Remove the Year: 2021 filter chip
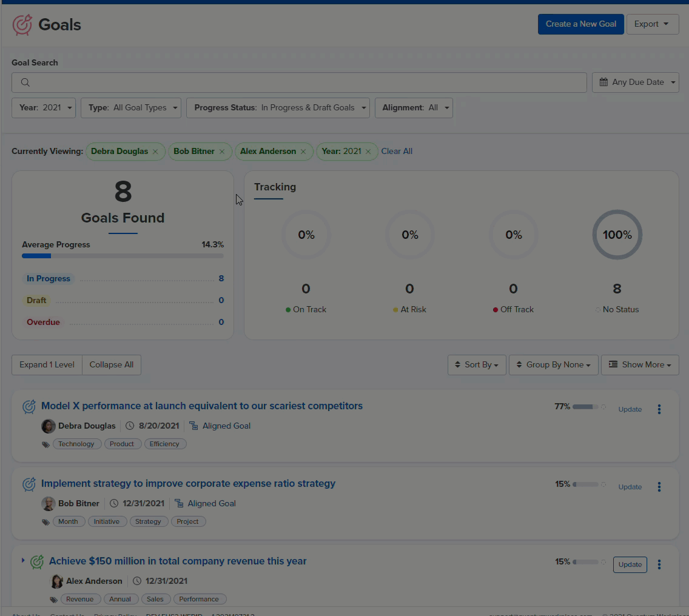Screen dimensions: 689x616 point(368,152)
